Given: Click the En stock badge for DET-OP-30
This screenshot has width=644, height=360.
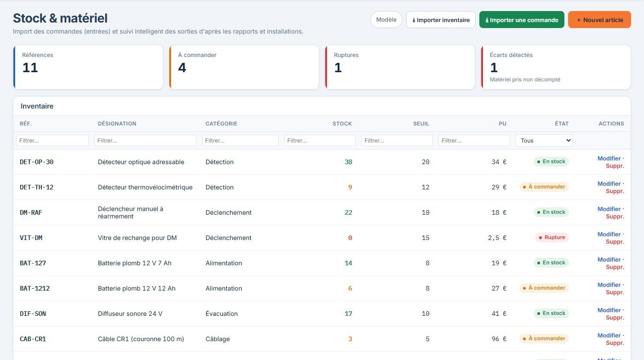Looking at the screenshot, I should [551, 162].
